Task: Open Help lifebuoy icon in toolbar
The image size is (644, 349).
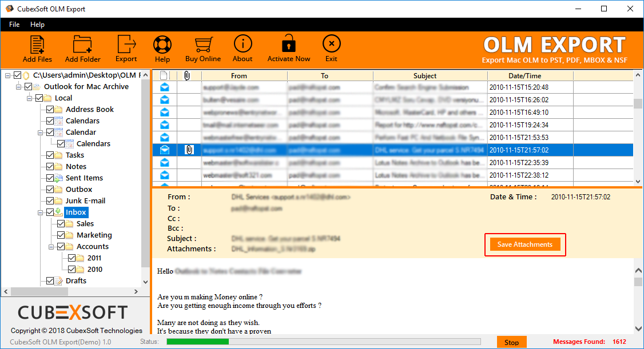Action: (162, 45)
